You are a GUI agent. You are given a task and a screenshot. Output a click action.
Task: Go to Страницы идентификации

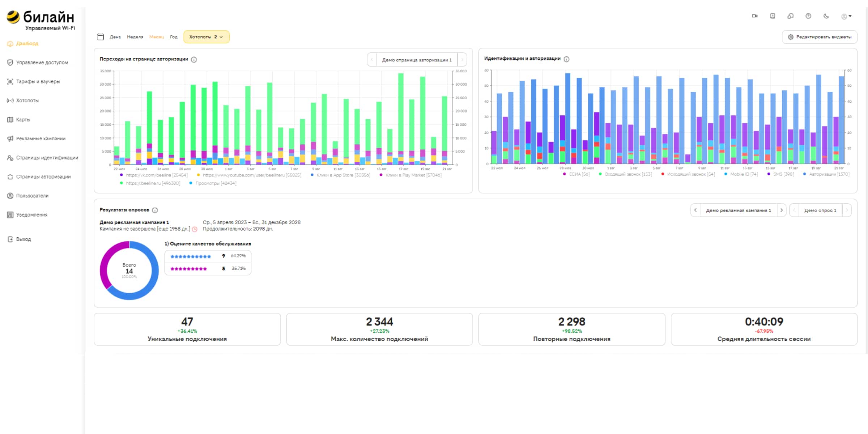coord(43,158)
